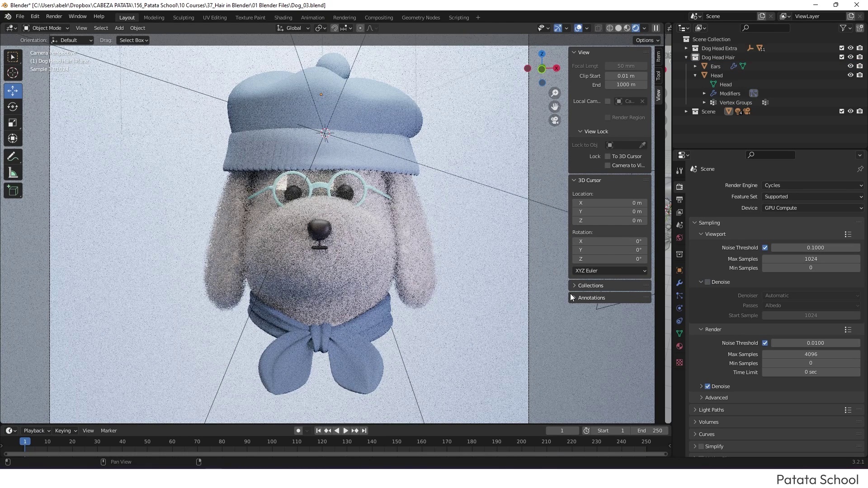The height and width of the screenshot is (488, 868).
Task: Open the Edit menu
Action: [35, 16]
